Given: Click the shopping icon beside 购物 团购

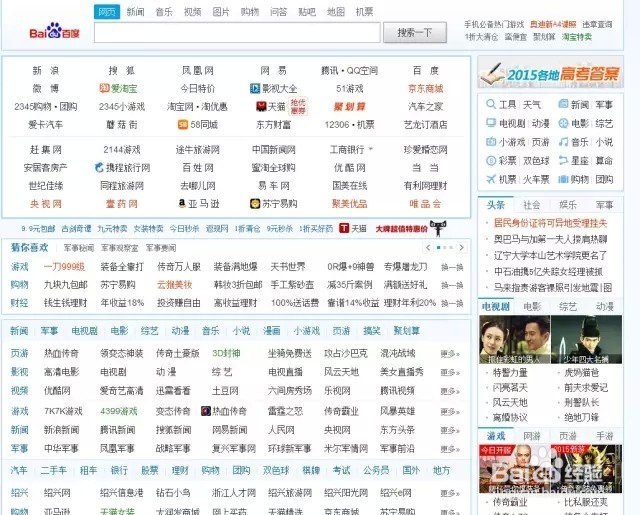Looking at the screenshot, I should pos(563,179).
